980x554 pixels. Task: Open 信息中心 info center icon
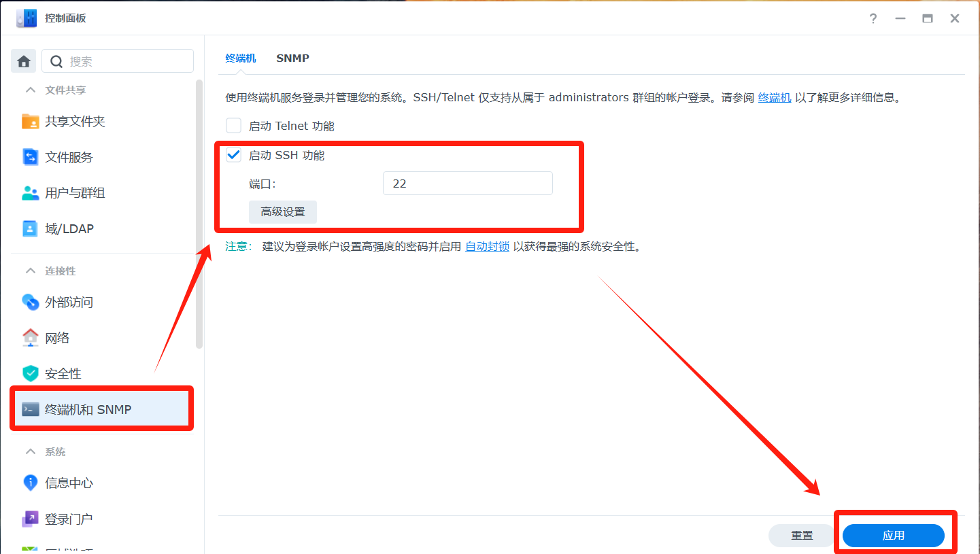tap(31, 483)
